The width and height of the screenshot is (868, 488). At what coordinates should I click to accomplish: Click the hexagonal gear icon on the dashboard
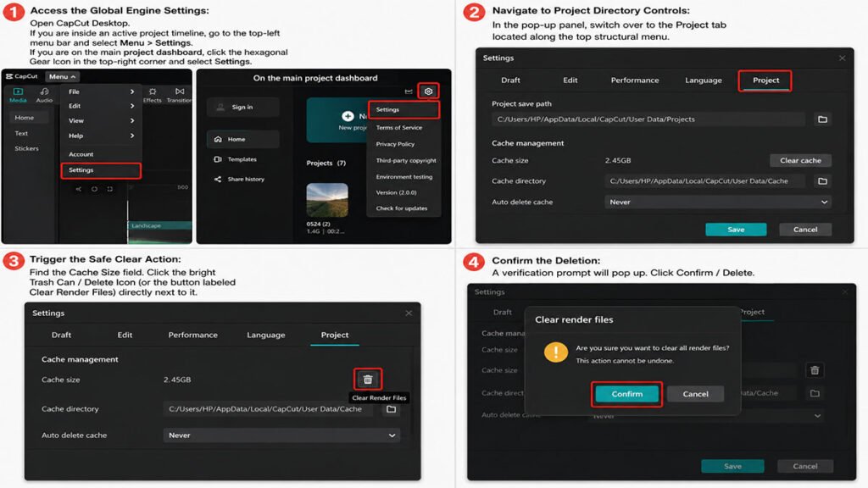pos(428,91)
